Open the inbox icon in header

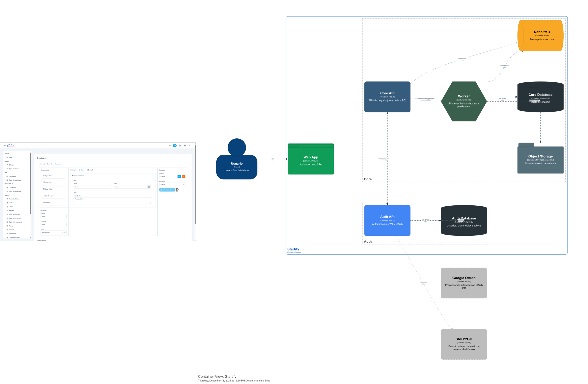(x=185, y=146)
